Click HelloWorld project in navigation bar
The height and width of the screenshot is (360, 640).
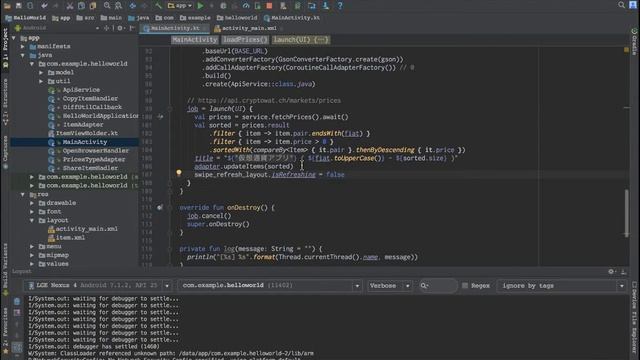[26, 18]
